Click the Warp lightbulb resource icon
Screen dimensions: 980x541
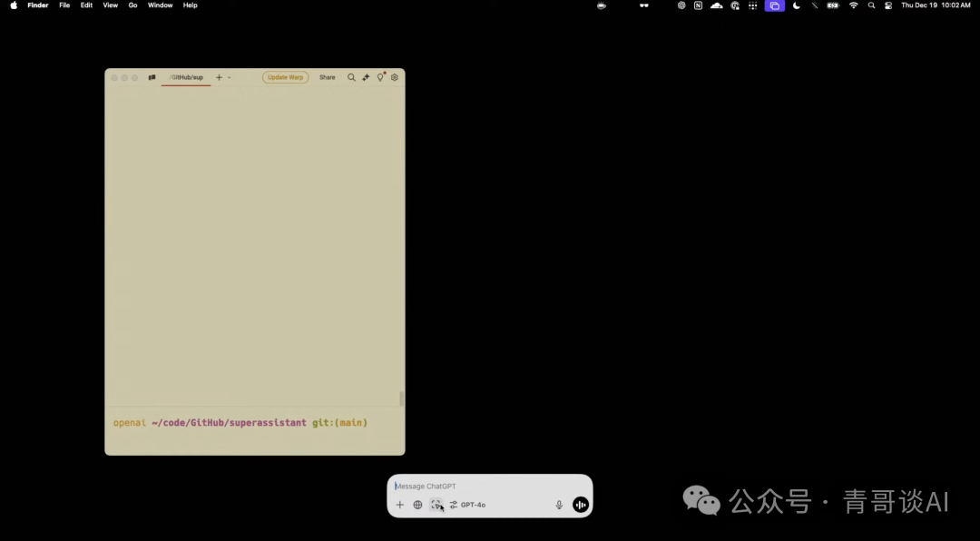(380, 77)
